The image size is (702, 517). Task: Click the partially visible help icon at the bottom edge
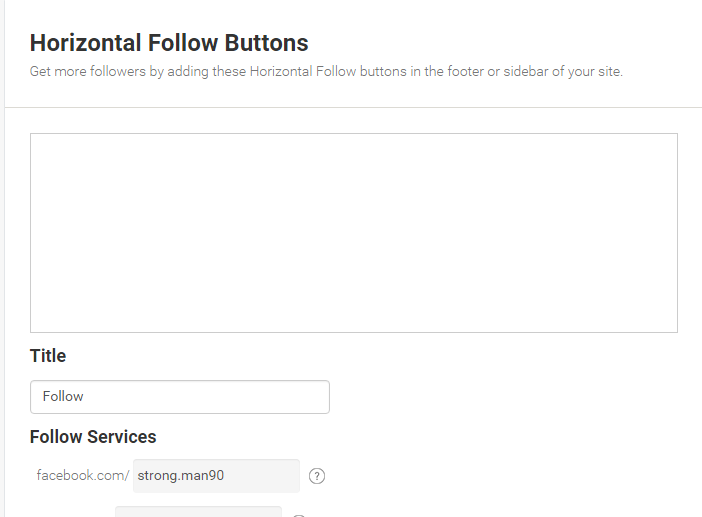[299, 516]
